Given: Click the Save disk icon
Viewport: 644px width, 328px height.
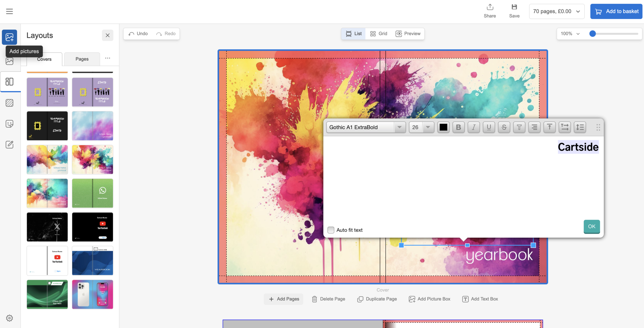Looking at the screenshot, I should click(514, 7).
